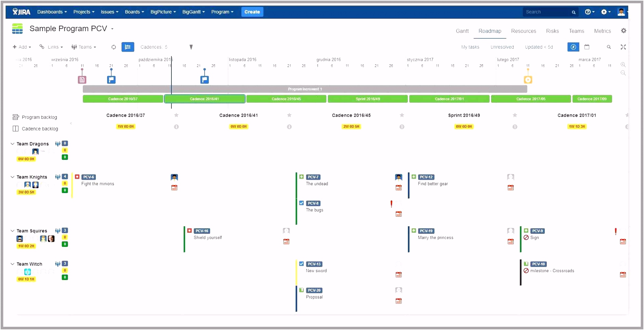Viewport: 644px width, 330px height.
Task: Switch to the Risks tab
Action: point(552,31)
